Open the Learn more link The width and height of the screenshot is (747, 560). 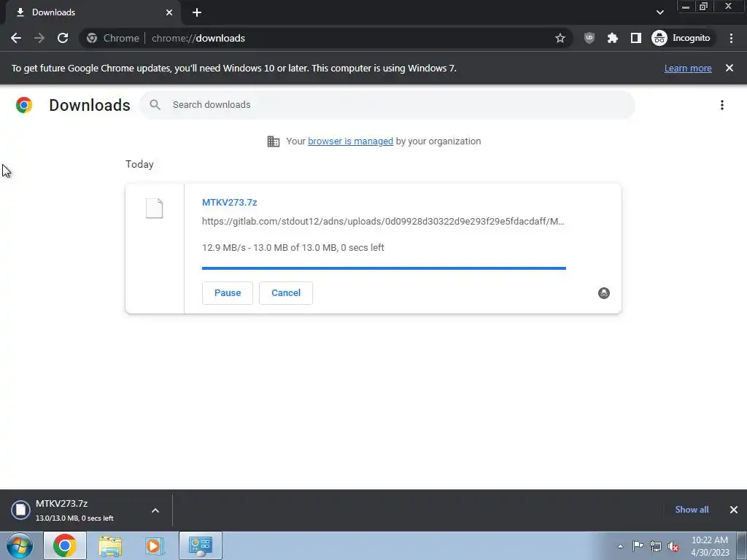point(688,68)
